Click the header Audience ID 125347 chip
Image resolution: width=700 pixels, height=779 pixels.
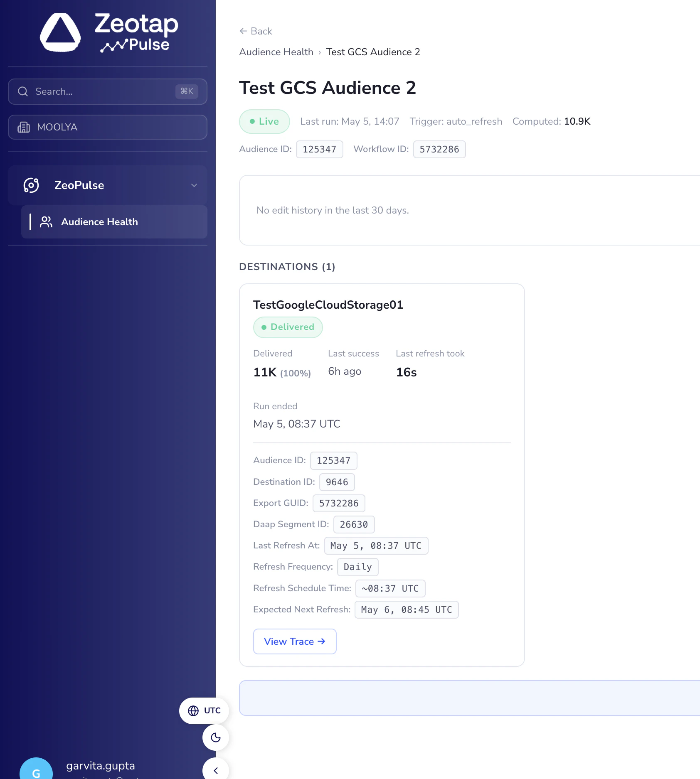[x=319, y=150]
